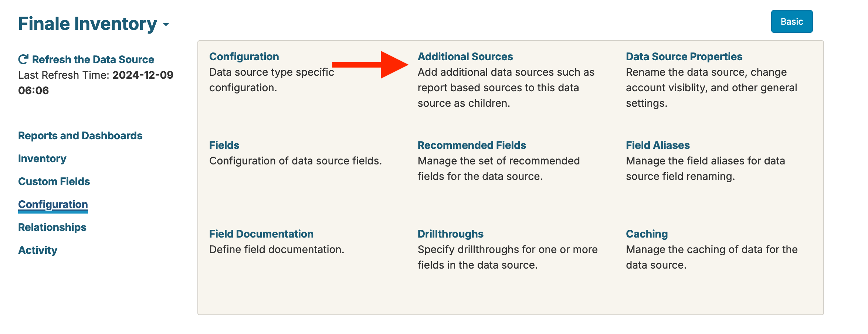Click the Finale Inventory page title
The width and height of the screenshot is (868, 334).
[x=88, y=24]
